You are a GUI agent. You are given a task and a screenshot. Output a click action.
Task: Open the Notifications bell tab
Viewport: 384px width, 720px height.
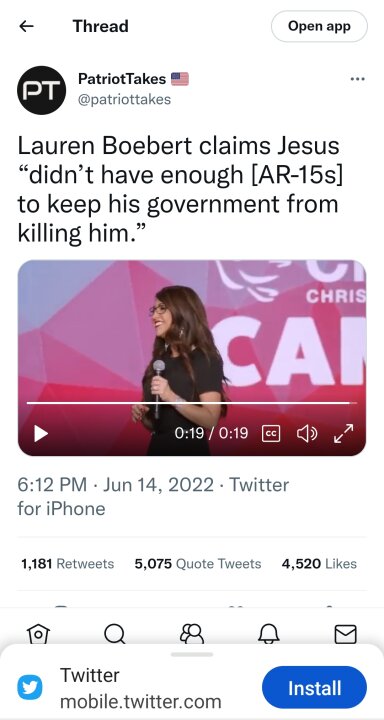[x=269, y=634]
